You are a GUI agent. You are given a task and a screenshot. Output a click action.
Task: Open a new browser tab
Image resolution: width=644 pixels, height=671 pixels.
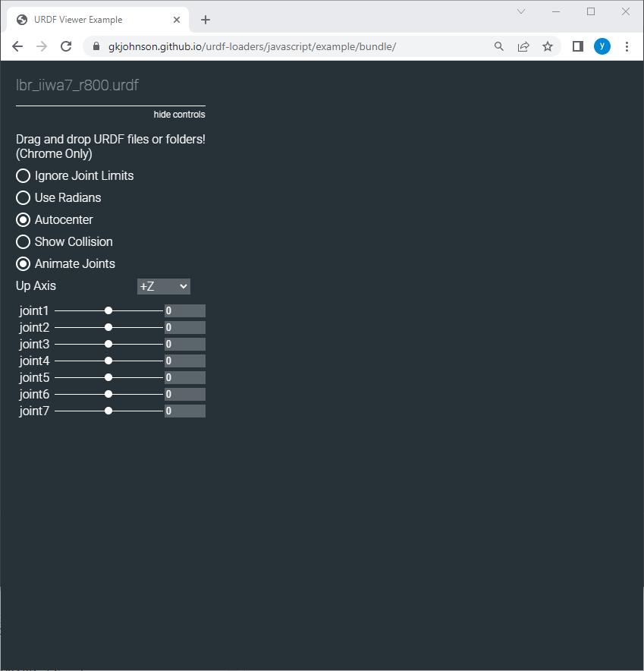(x=205, y=19)
